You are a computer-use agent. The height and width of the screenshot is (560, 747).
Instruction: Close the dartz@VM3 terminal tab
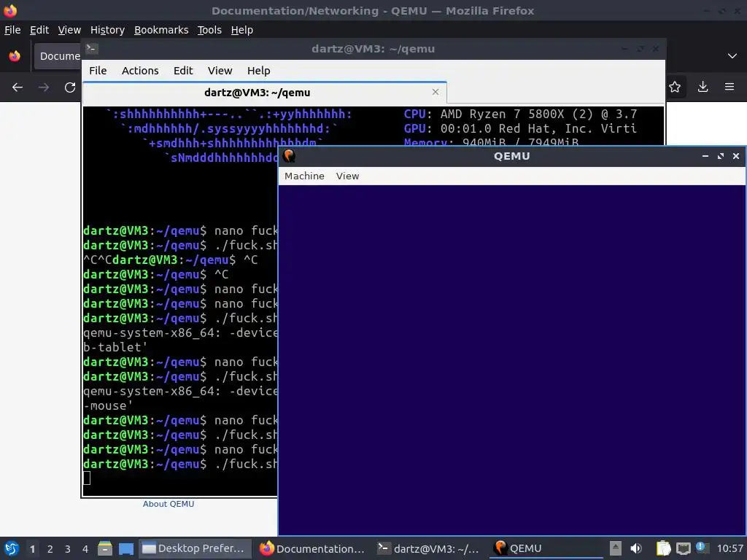pos(436,92)
